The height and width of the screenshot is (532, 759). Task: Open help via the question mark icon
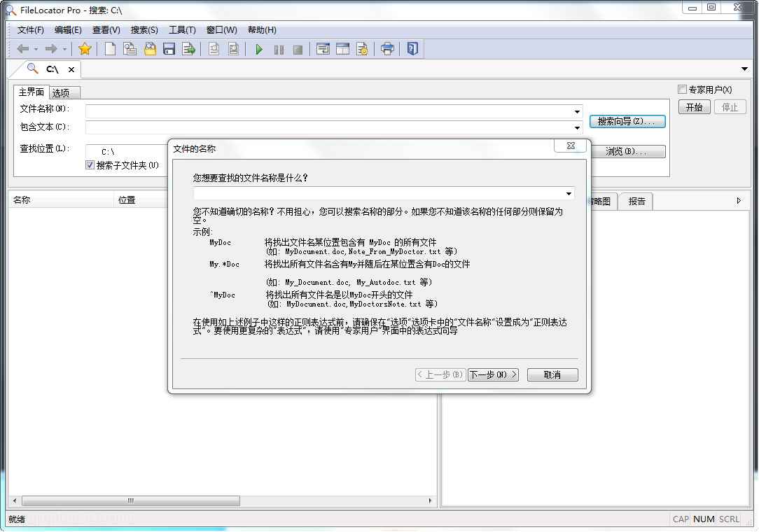coord(412,49)
